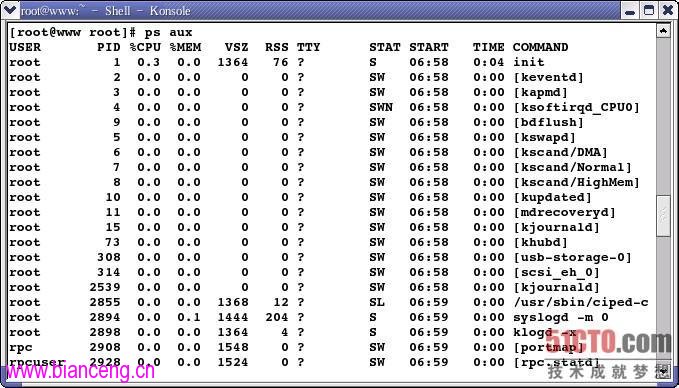The image size is (679, 388).
Task: Select the '[usb-storage-0]' process name
Action: coord(572,257)
